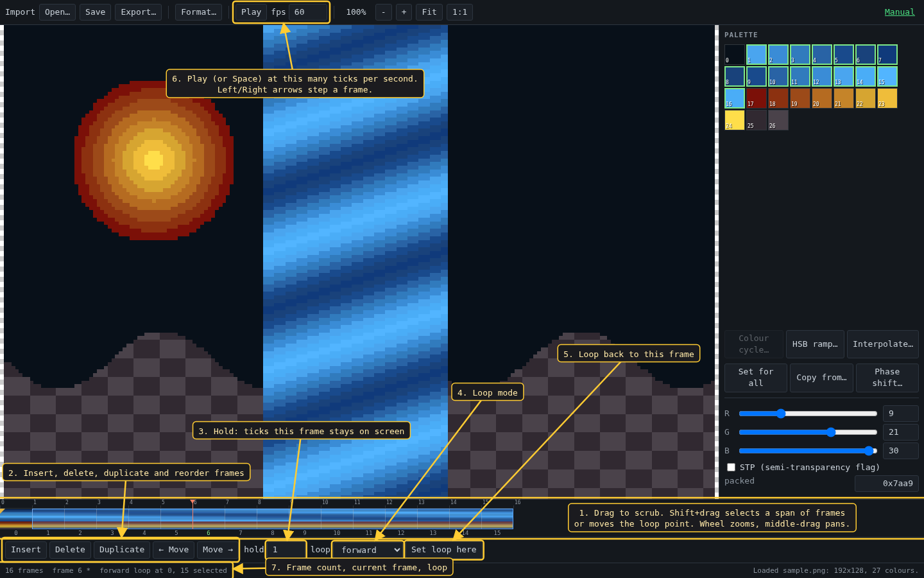Choose palette swatch 3

(x=800, y=55)
